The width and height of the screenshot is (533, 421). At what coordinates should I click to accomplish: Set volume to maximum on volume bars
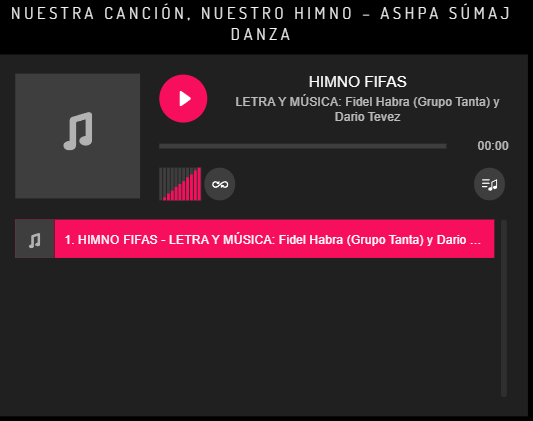[199, 184]
